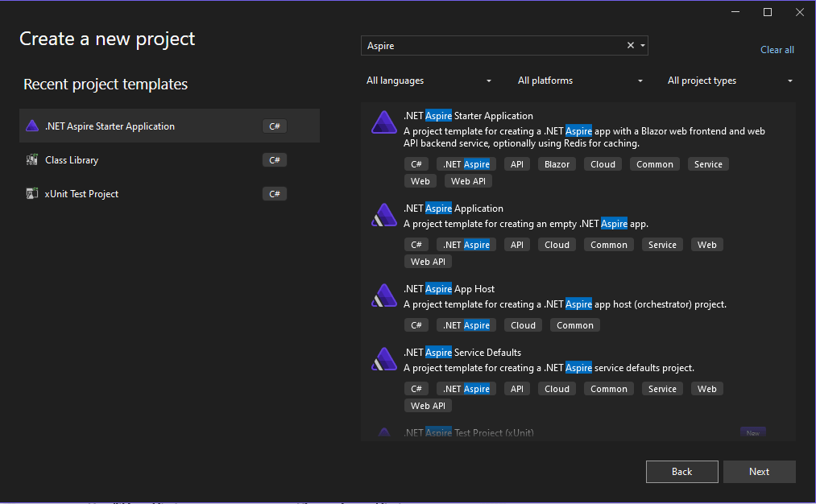Click the Class Library icon in recent templates

pos(32,159)
